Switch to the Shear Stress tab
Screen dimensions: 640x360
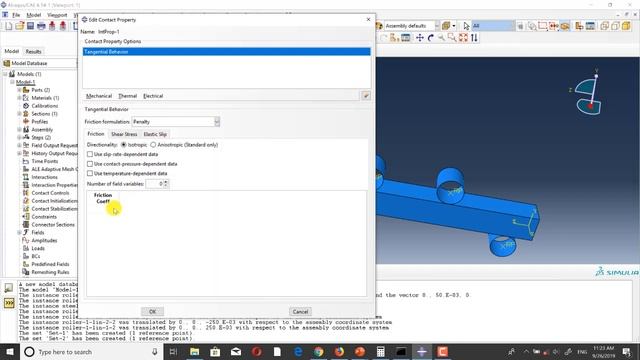coord(124,134)
